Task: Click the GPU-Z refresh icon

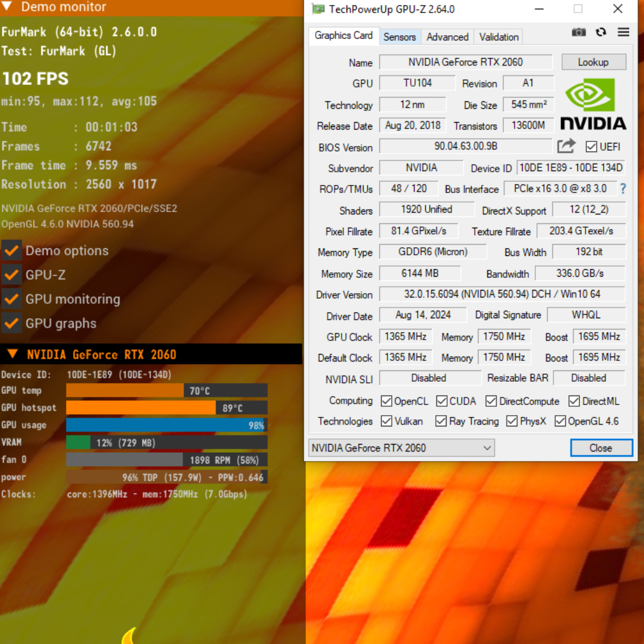Action: tap(601, 32)
